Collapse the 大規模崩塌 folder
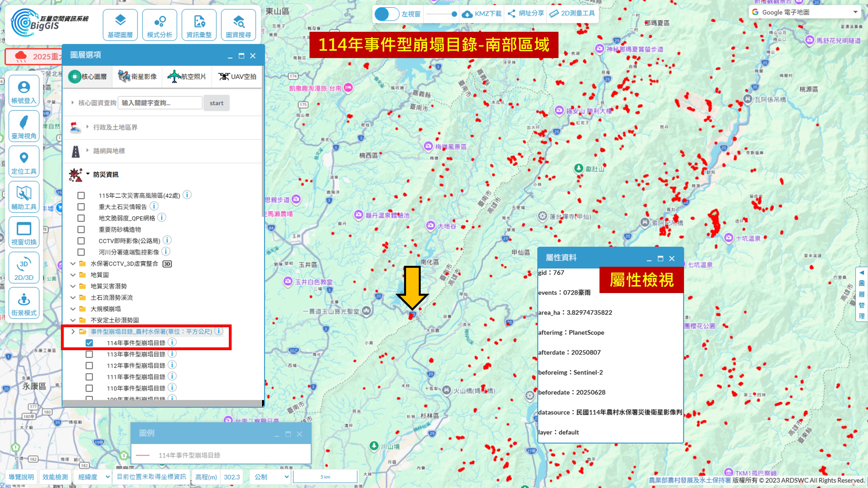The image size is (868, 488). pyautogui.click(x=73, y=309)
